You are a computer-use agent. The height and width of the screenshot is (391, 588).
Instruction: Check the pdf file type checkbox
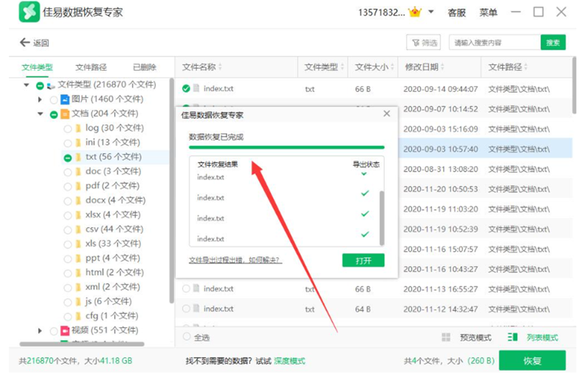point(67,186)
